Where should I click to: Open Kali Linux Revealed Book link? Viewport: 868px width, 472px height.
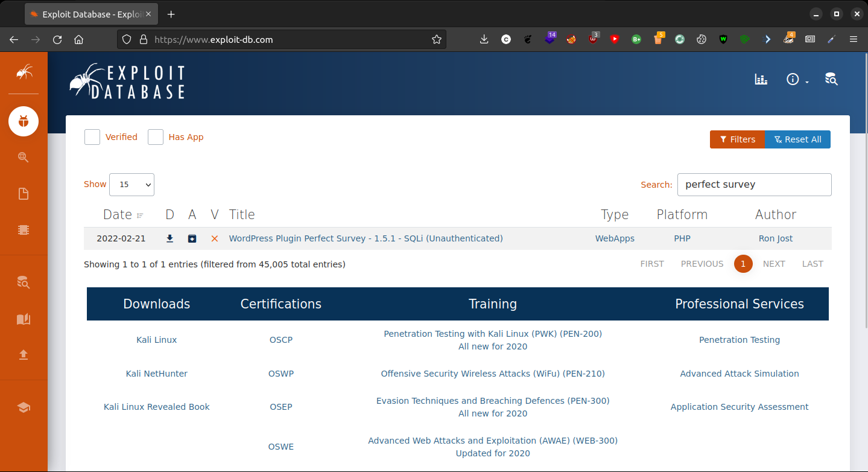(157, 407)
